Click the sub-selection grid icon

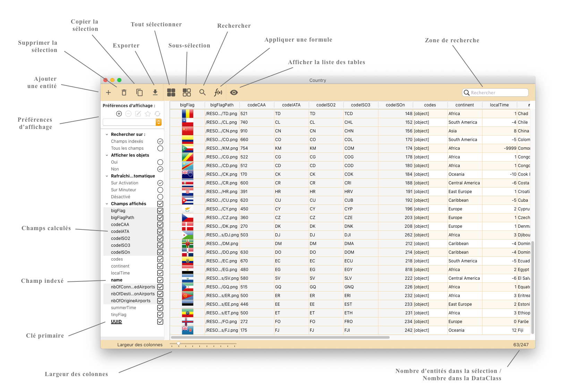(x=187, y=93)
